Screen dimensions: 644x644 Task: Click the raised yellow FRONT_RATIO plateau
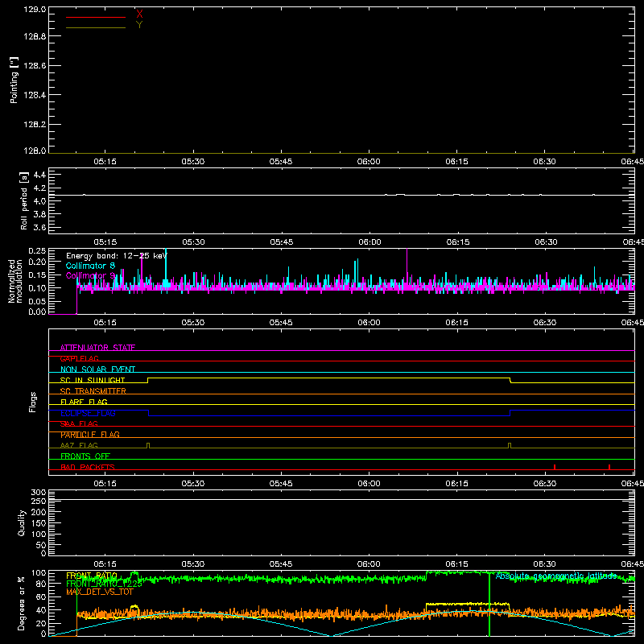point(468,604)
